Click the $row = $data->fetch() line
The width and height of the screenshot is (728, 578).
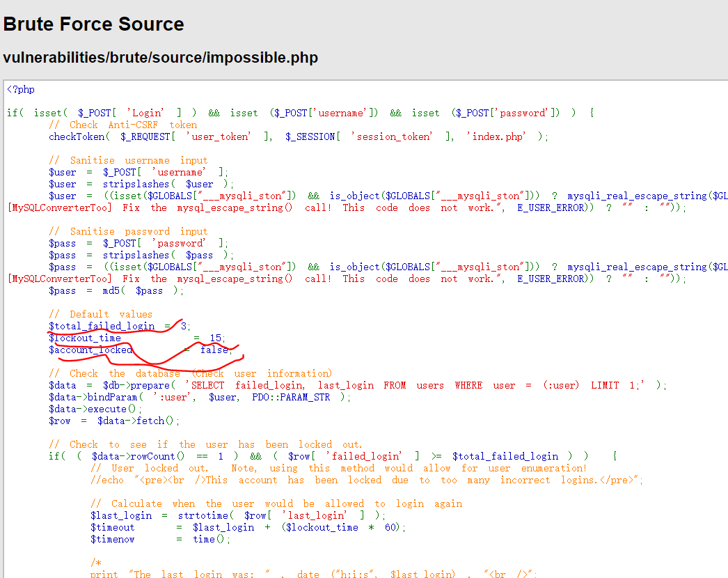[113, 421]
